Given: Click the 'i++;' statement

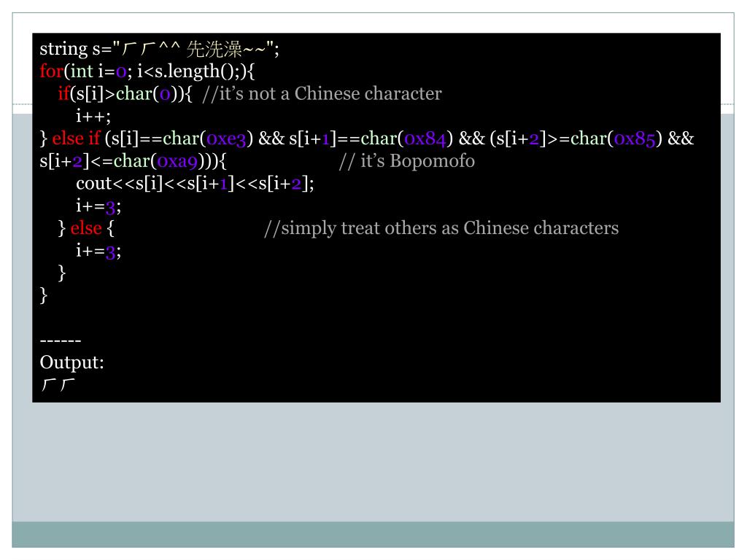Looking at the screenshot, I should (x=93, y=116).
